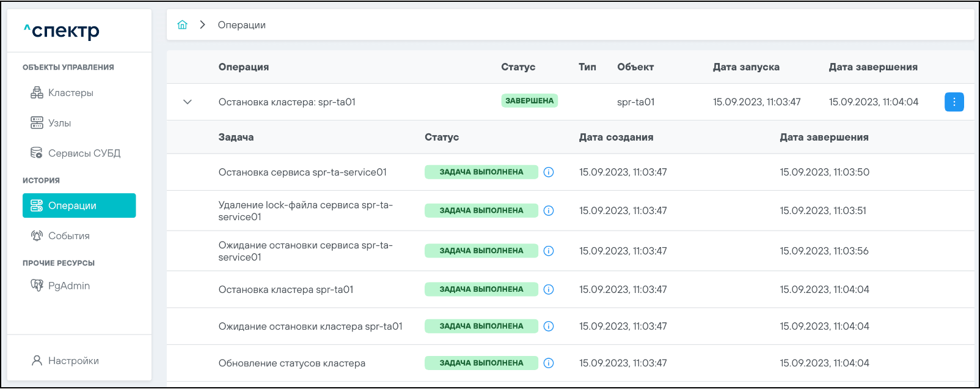
Task: Show info for Ожидание остановки сервиса task
Action: click(x=549, y=251)
